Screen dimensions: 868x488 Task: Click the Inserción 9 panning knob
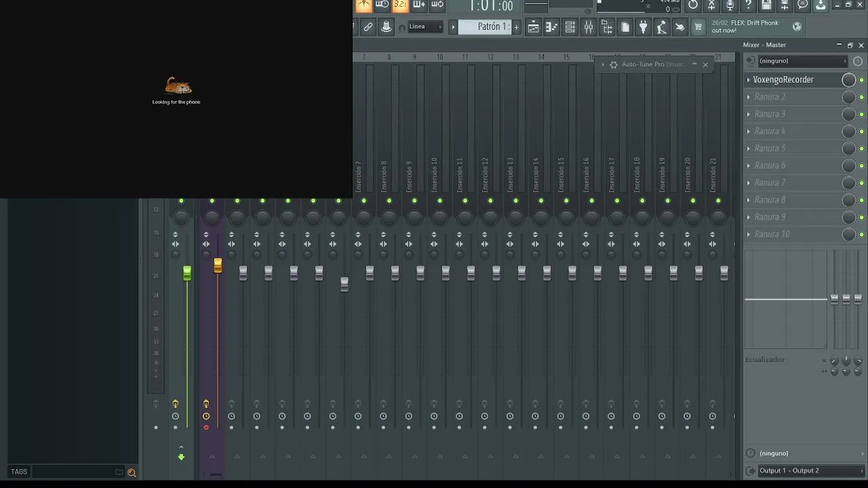pos(414,218)
